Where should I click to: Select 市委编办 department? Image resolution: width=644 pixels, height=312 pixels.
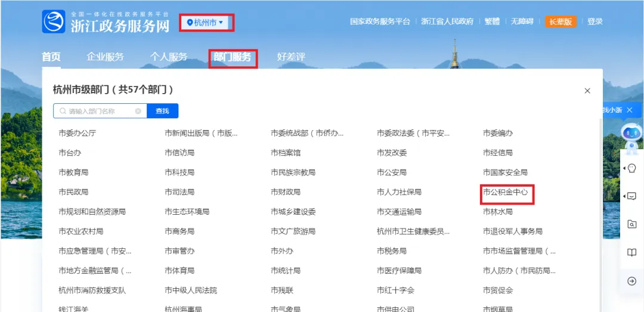(498, 133)
